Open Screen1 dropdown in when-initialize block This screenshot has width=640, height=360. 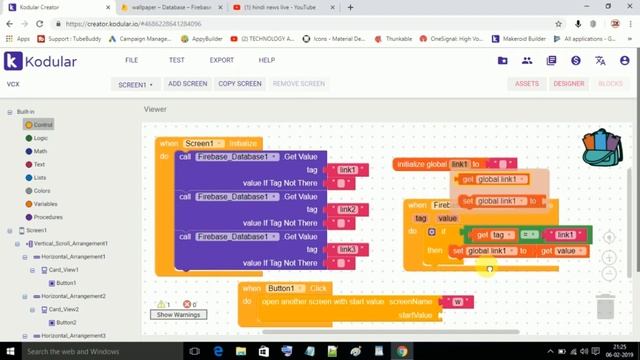point(220,143)
